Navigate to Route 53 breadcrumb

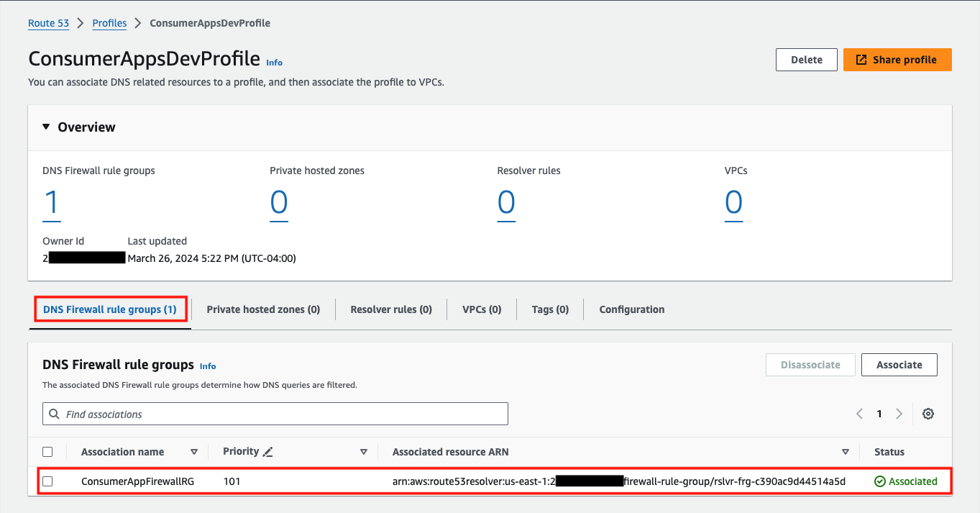click(x=49, y=23)
